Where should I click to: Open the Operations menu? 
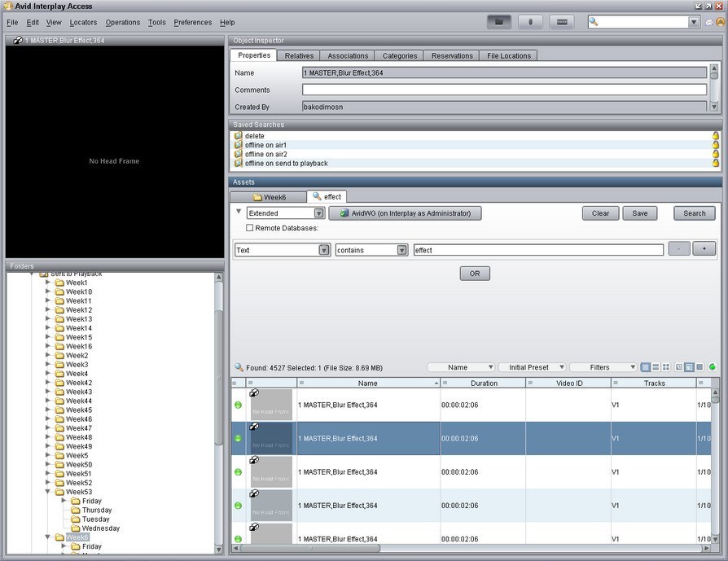pos(122,22)
